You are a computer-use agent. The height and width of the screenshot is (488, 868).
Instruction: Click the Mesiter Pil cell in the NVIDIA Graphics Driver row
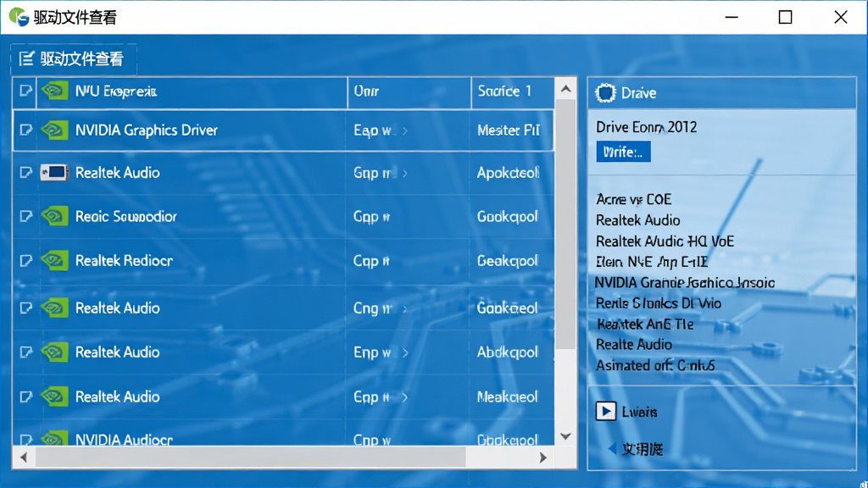509,130
